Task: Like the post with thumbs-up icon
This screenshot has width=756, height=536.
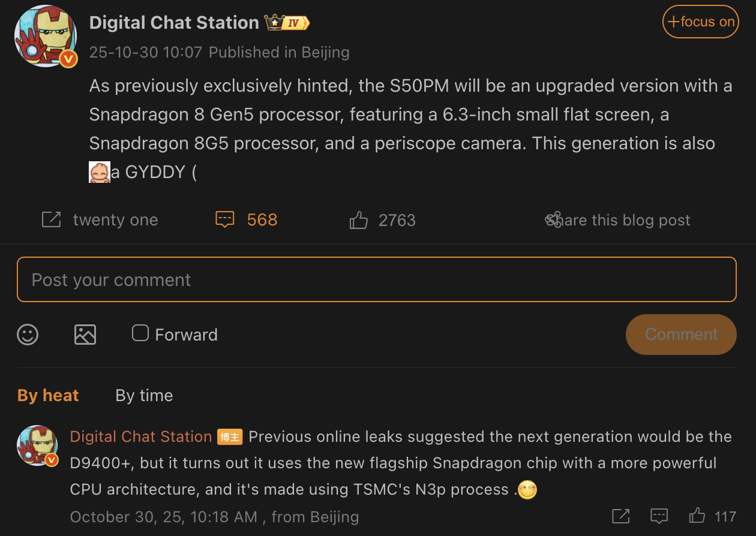Action: tap(359, 221)
